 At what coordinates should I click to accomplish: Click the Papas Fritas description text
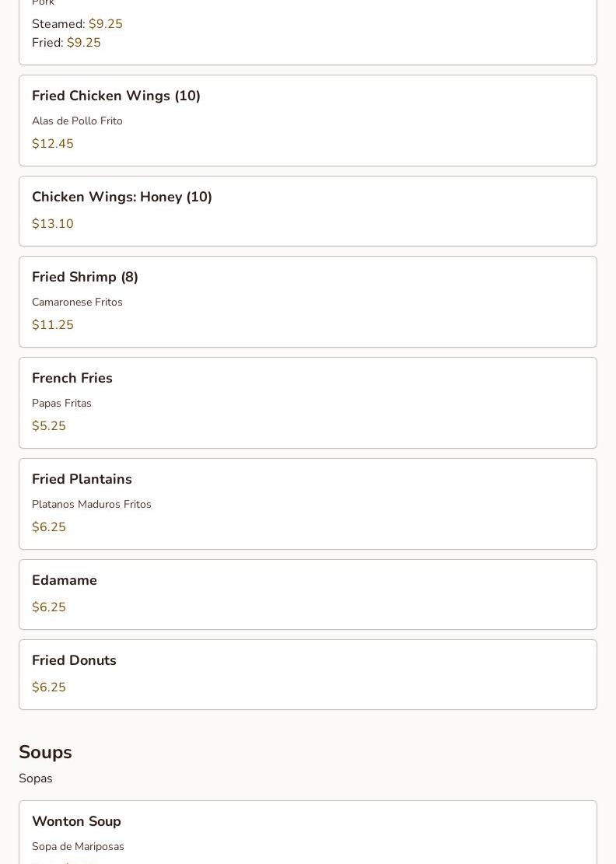point(61,404)
